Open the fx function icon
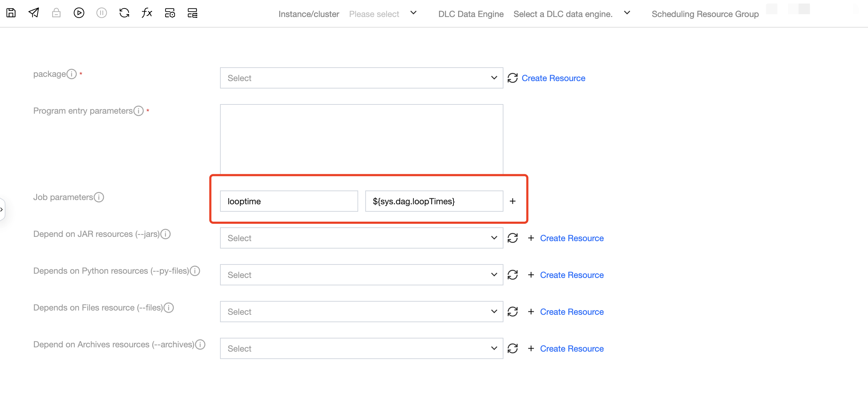The image size is (868, 410). pyautogui.click(x=147, y=13)
